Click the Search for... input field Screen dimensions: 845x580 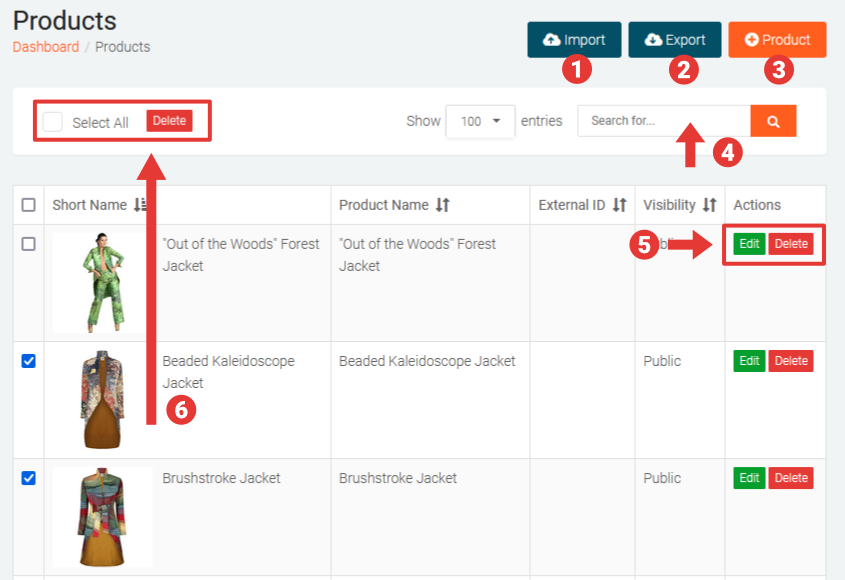(x=664, y=121)
